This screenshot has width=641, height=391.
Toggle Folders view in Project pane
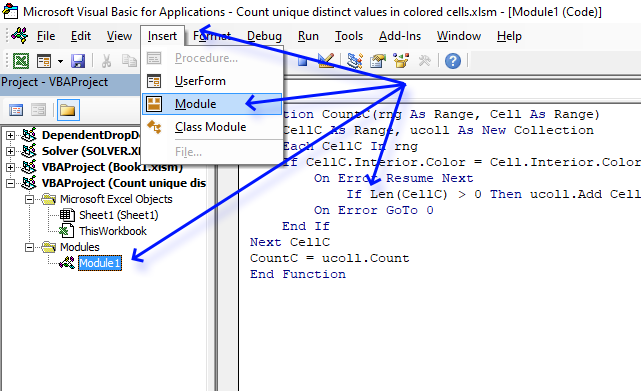click(x=68, y=110)
